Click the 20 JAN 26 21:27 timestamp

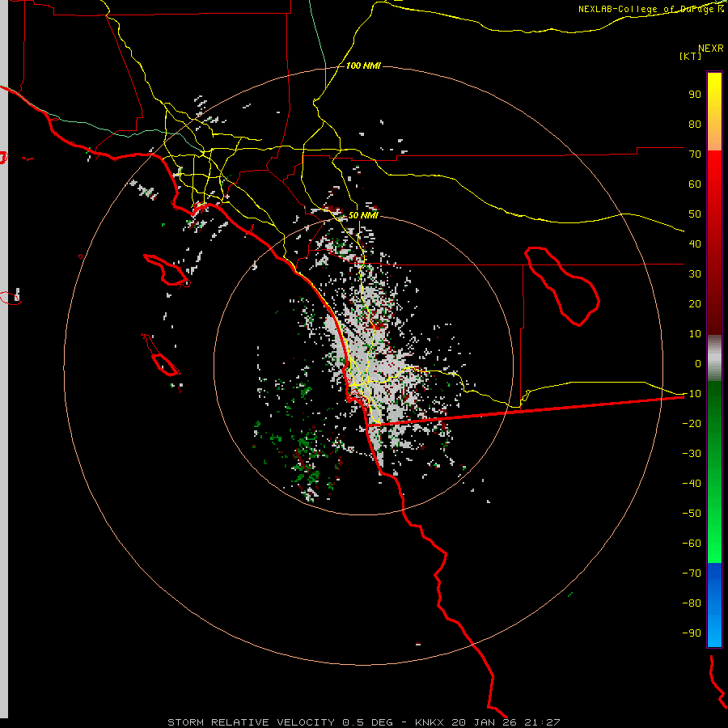pos(506,722)
